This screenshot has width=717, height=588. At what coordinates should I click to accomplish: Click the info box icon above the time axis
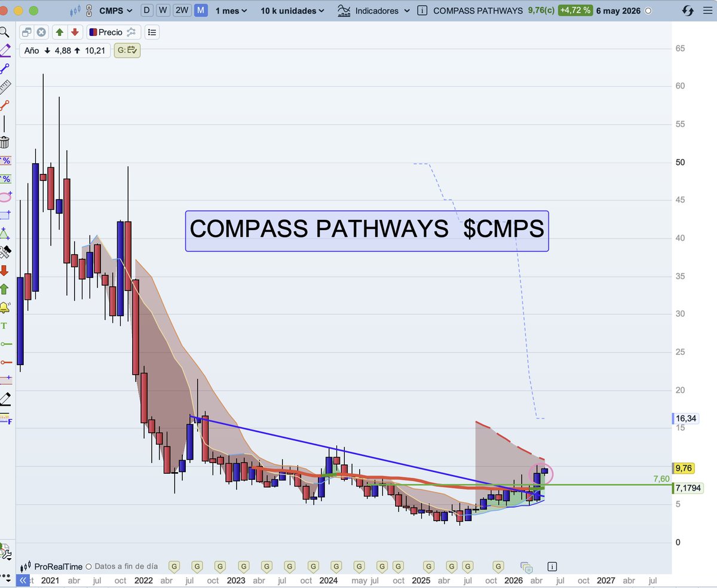pyautogui.click(x=552, y=566)
